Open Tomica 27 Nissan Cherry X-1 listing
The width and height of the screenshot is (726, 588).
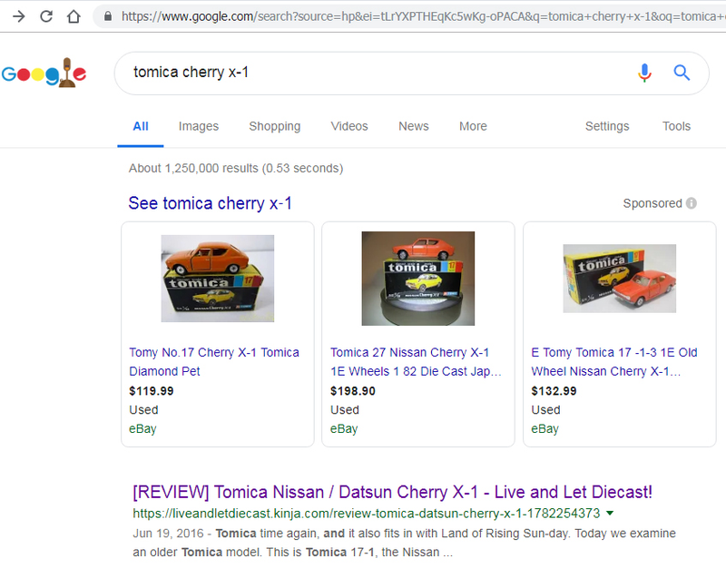416,361
